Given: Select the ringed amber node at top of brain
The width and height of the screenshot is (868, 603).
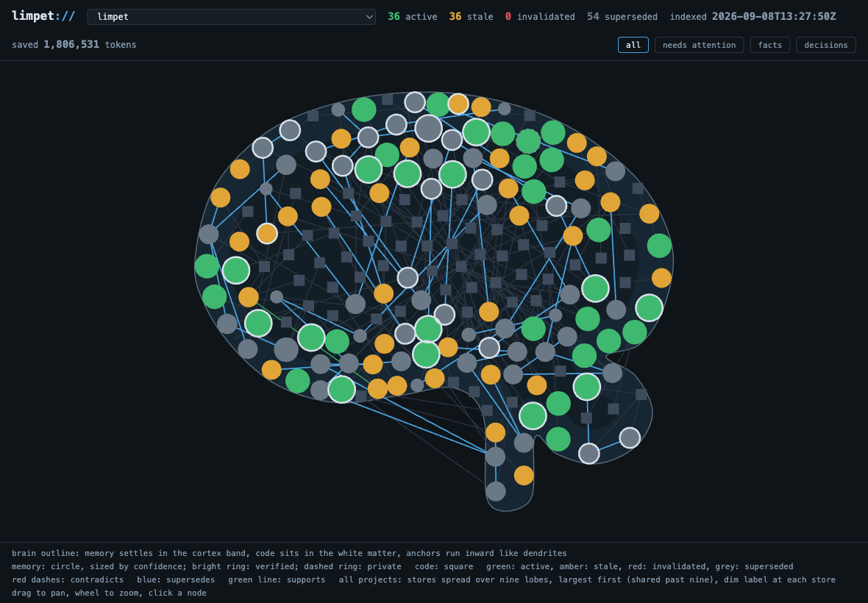Looking at the screenshot, I should (x=458, y=104).
